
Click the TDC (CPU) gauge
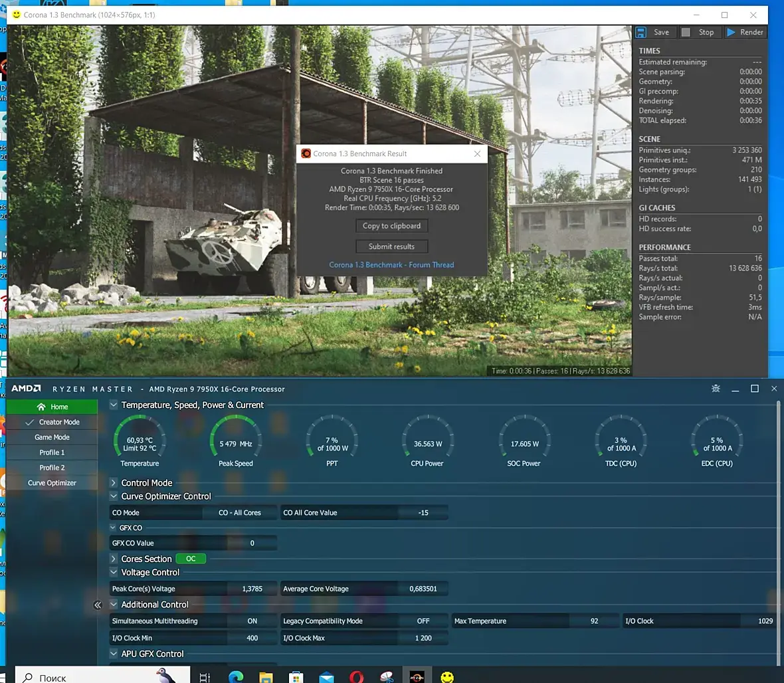pyautogui.click(x=621, y=436)
